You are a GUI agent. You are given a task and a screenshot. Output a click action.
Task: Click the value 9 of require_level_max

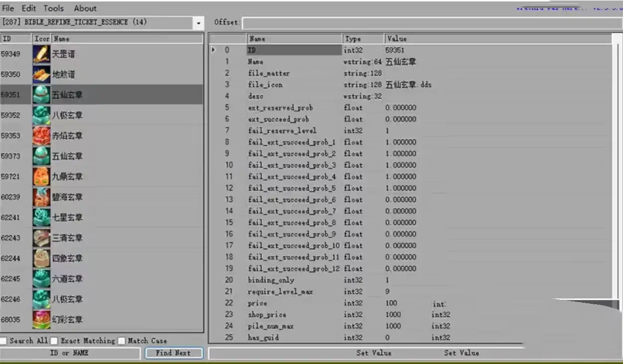coord(387,291)
